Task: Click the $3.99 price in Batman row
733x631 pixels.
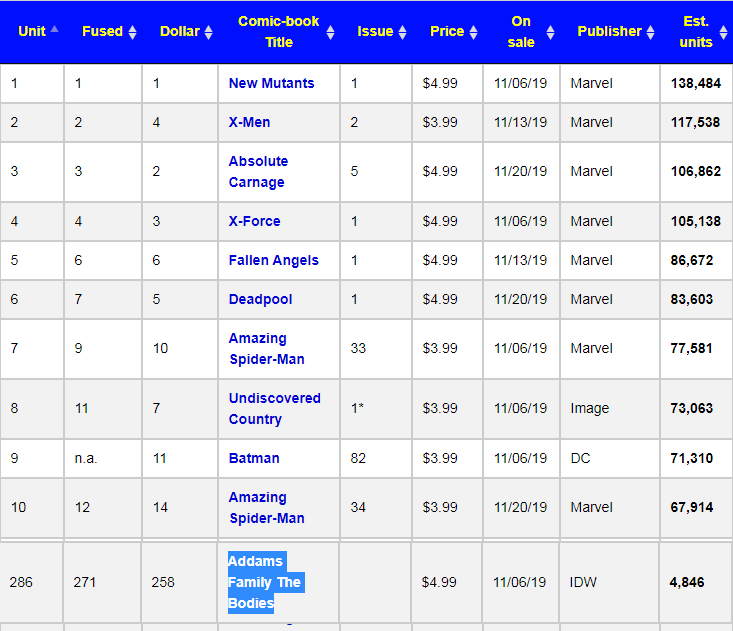Action: pos(440,458)
